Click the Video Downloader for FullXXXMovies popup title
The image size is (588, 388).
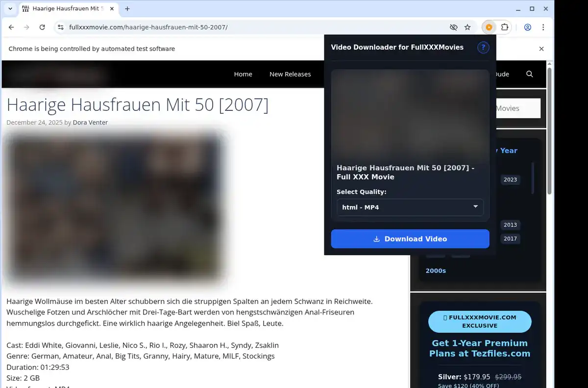[x=397, y=47]
